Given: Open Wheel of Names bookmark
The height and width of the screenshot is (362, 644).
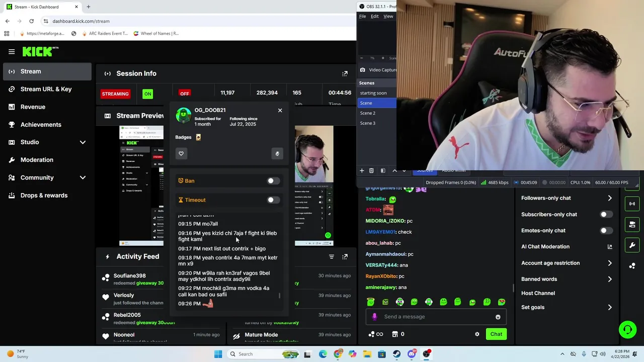Looking at the screenshot, I should 156,34.
